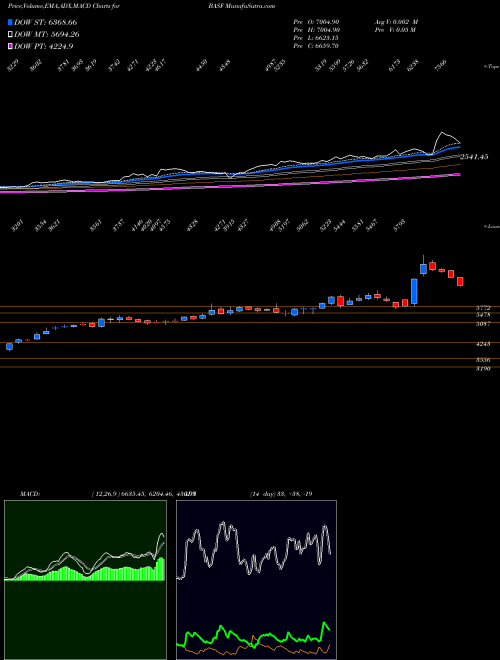The image size is (500, 660).
Task: Click the 'MACD:' panel label
Action: click(29, 493)
